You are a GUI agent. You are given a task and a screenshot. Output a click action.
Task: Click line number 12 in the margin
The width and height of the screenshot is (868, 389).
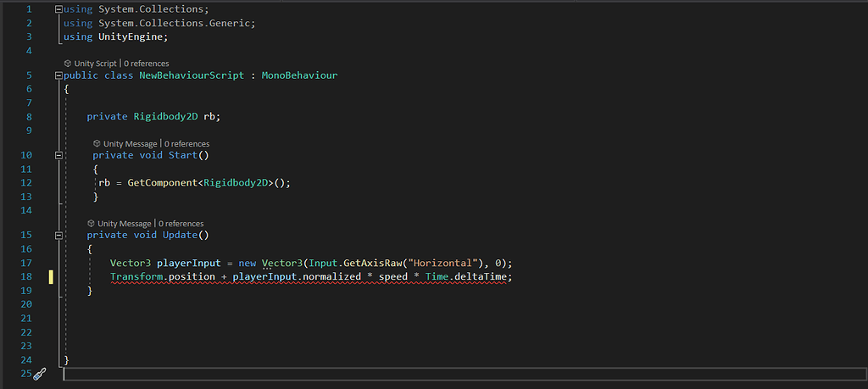(x=26, y=183)
